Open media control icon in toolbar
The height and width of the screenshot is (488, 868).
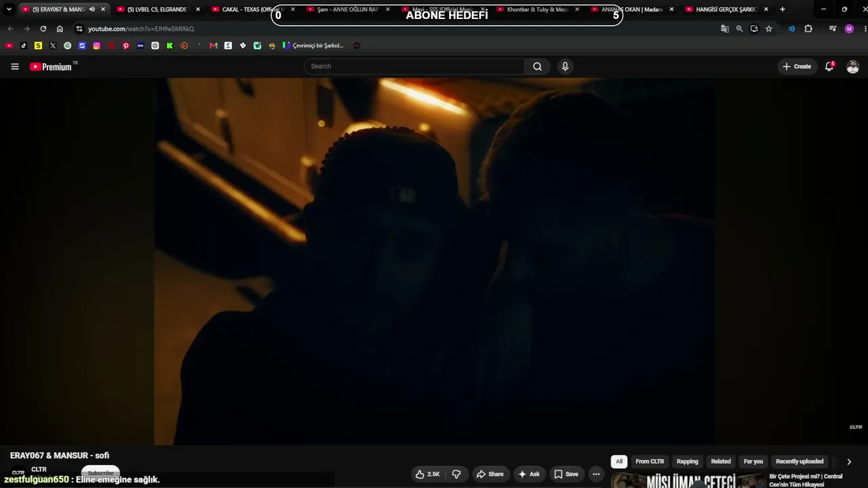pyautogui.click(x=833, y=28)
